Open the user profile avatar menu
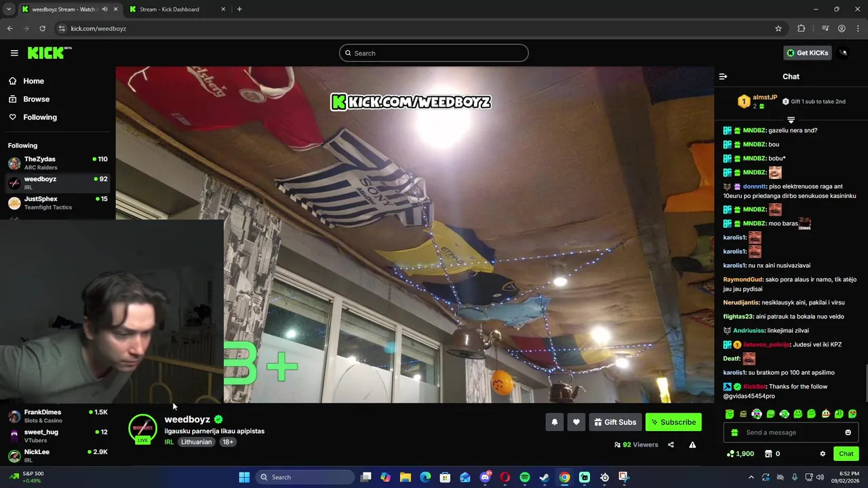The height and width of the screenshot is (488, 868). tap(844, 53)
